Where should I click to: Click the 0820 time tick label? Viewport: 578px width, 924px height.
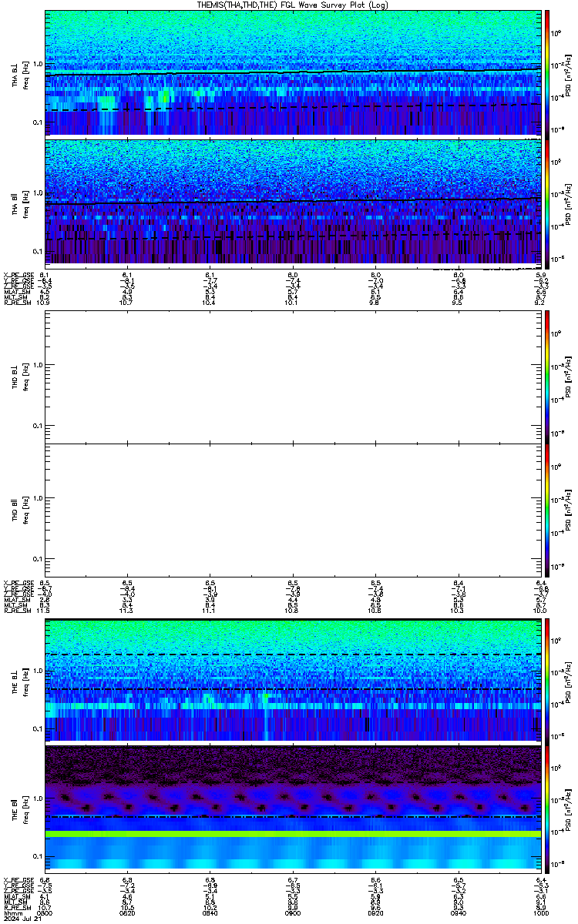coord(128,913)
